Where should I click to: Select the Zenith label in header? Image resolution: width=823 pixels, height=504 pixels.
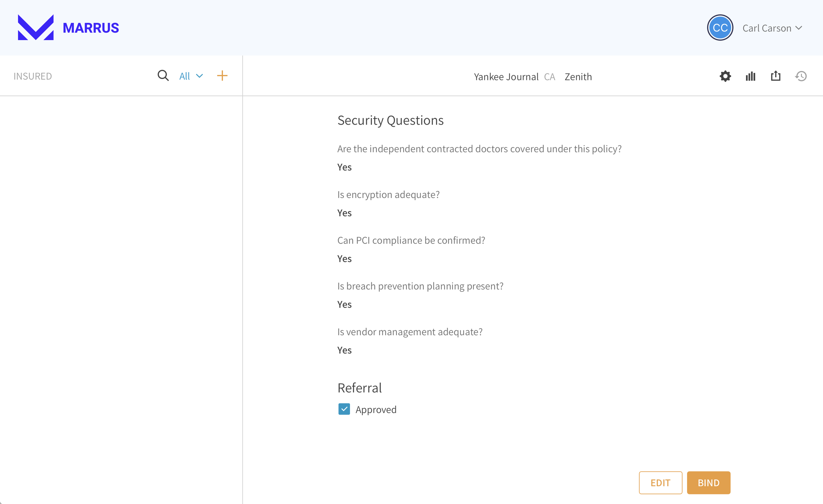coord(578,77)
